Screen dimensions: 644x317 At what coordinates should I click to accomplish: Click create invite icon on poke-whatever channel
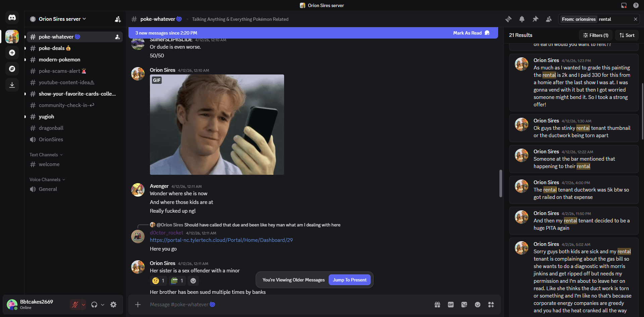pyautogui.click(x=117, y=37)
